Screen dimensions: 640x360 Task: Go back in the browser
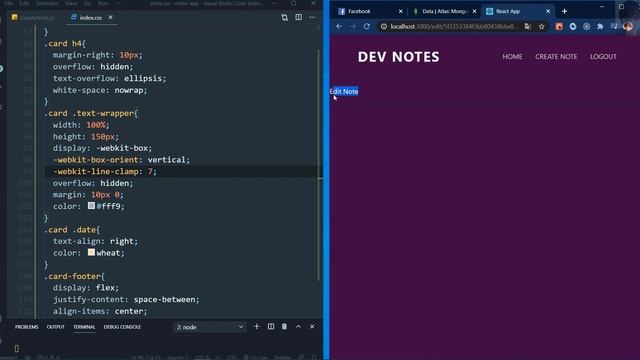[x=339, y=26]
